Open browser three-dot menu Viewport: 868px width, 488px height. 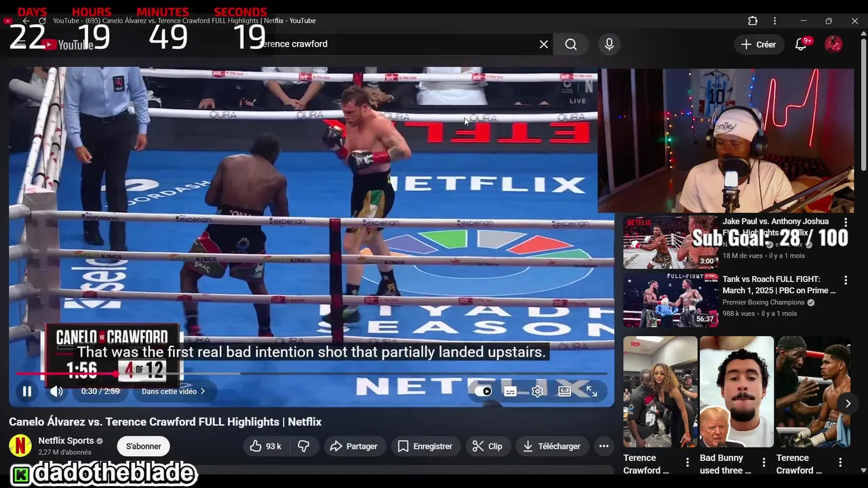[774, 21]
